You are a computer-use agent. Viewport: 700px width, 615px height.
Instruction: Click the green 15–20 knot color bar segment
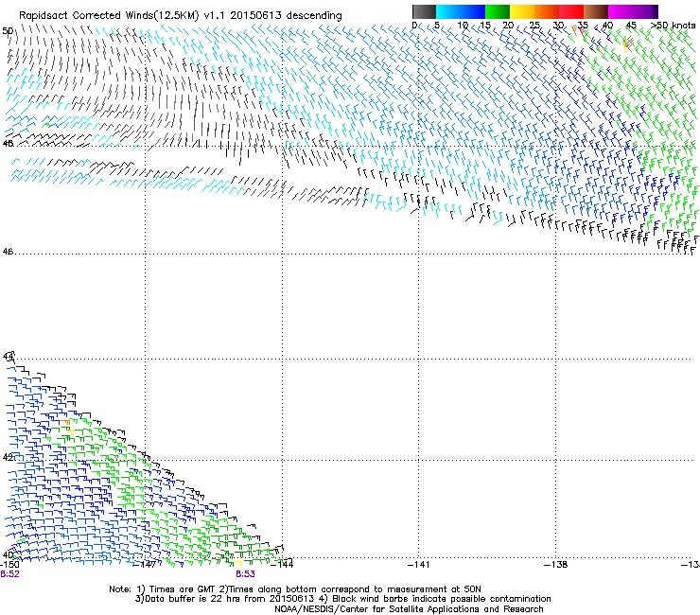pos(498,11)
